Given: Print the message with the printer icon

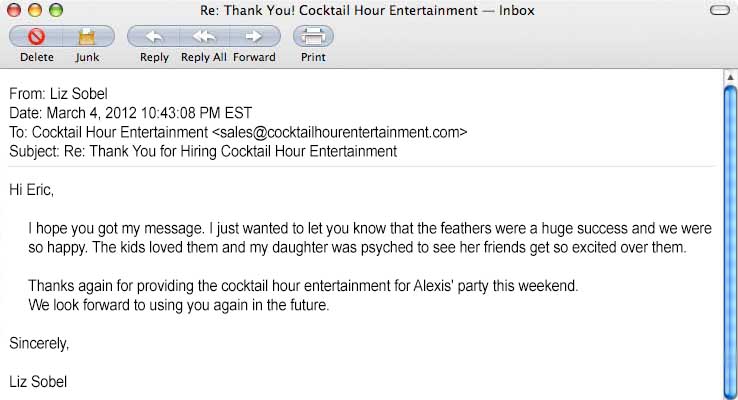Looking at the screenshot, I should pos(313,37).
